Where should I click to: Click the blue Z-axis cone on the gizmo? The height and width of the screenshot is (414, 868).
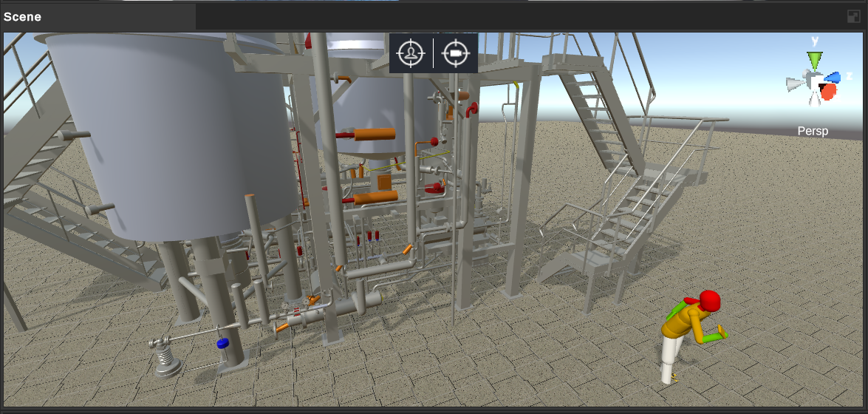[x=832, y=77]
